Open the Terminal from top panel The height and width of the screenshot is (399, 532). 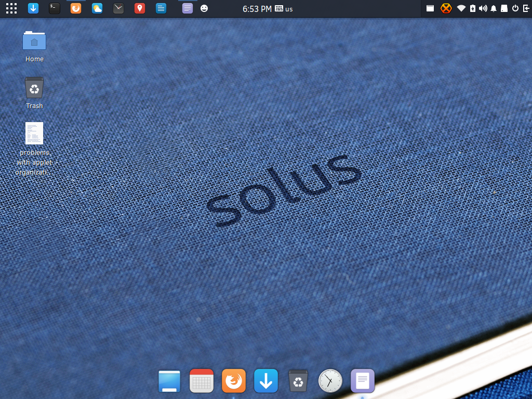pyautogui.click(x=54, y=8)
